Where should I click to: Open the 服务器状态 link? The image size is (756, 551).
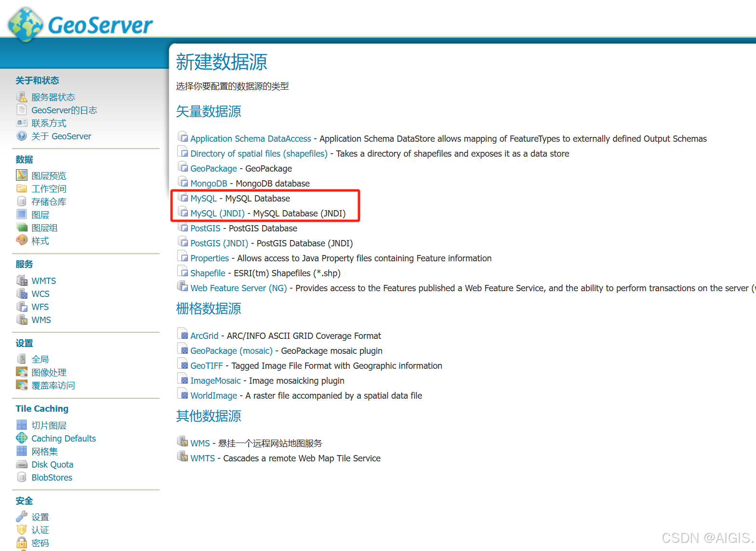53,97
